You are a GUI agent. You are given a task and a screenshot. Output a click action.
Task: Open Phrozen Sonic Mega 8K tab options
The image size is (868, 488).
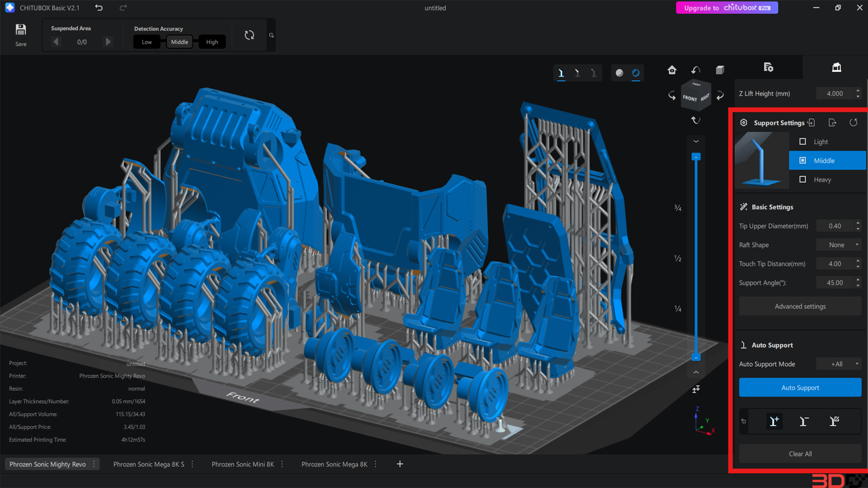point(375,464)
